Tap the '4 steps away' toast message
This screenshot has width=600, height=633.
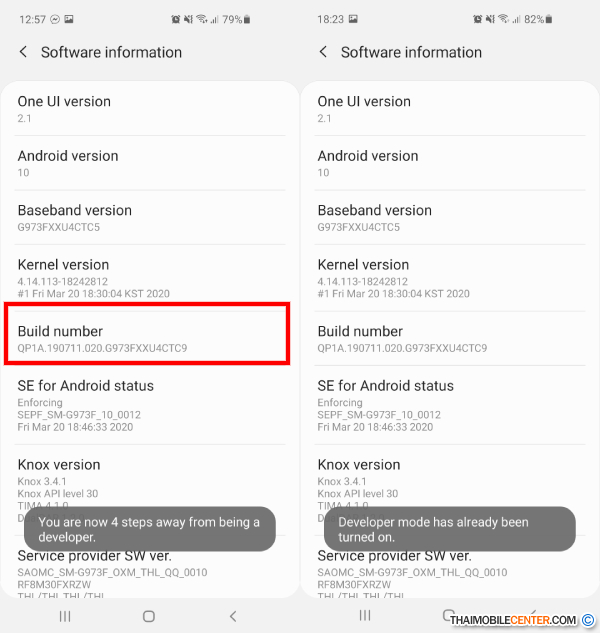click(150, 529)
